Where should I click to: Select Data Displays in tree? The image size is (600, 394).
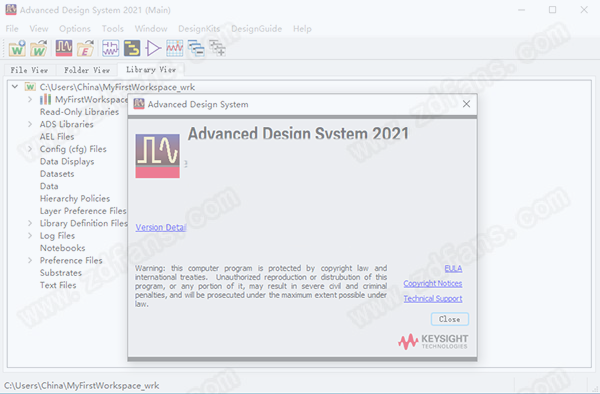(x=67, y=161)
